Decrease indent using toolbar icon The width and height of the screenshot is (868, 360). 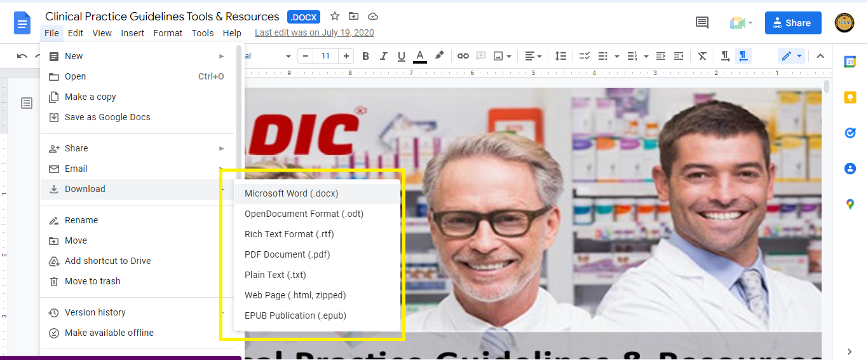point(661,56)
